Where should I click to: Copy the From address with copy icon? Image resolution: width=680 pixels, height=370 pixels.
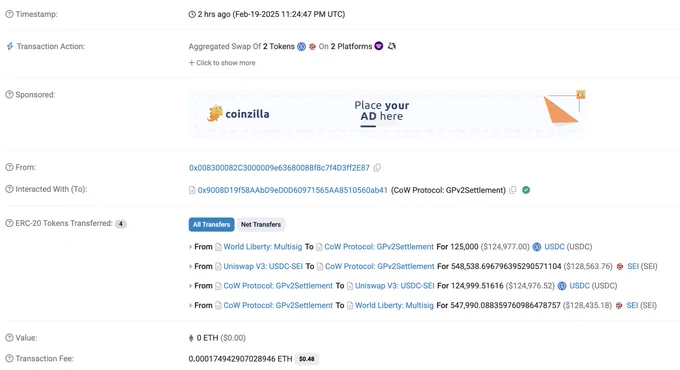[377, 167]
